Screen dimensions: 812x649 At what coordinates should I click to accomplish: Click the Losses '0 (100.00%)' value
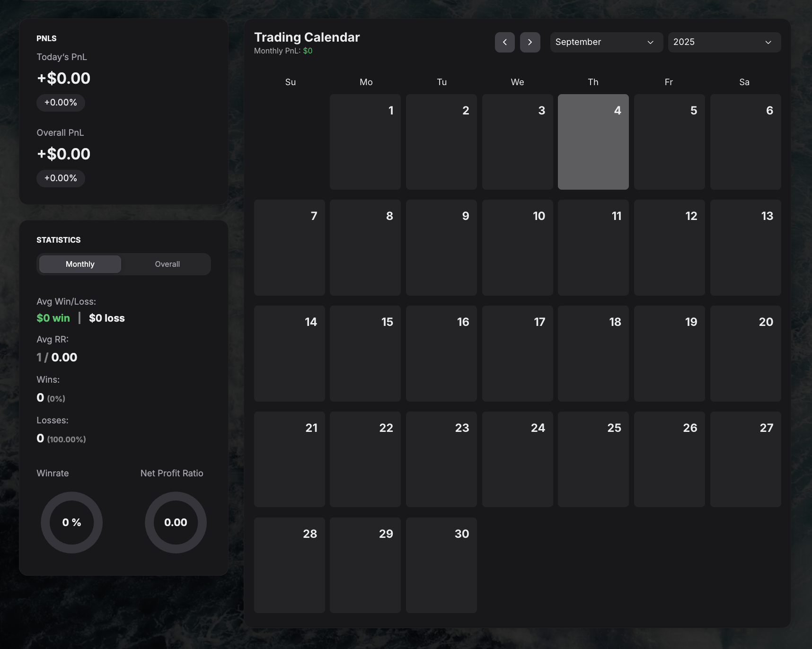61,439
